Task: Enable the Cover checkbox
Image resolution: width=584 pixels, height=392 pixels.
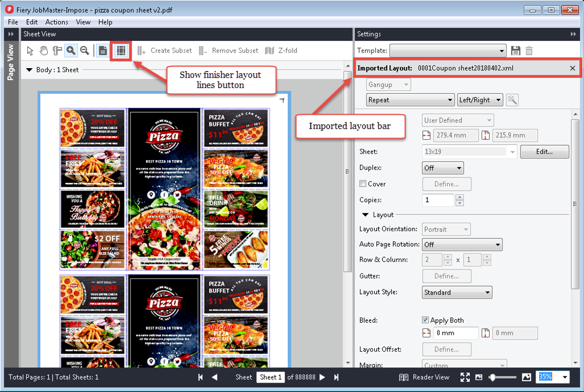Action: click(363, 183)
